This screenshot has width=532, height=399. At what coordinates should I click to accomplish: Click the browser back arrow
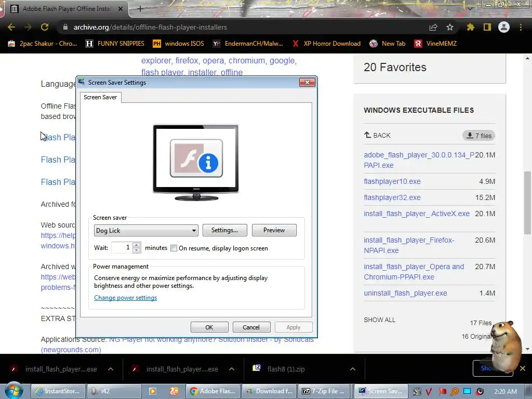[11, 27]
